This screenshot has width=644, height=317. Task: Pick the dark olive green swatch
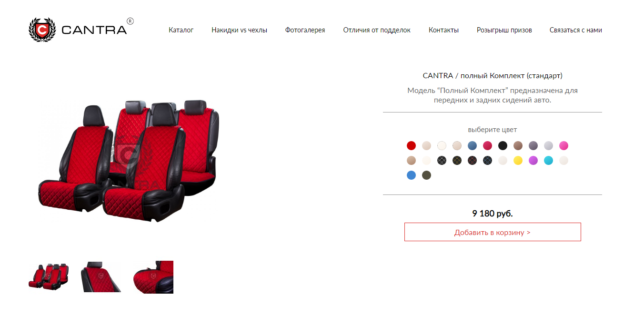coord(426,175)
